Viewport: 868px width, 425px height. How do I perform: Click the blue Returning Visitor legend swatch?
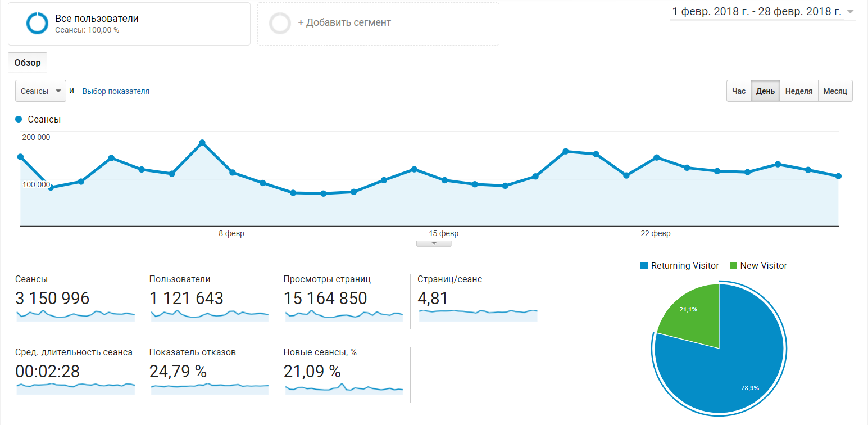click(x=644, y=266)
